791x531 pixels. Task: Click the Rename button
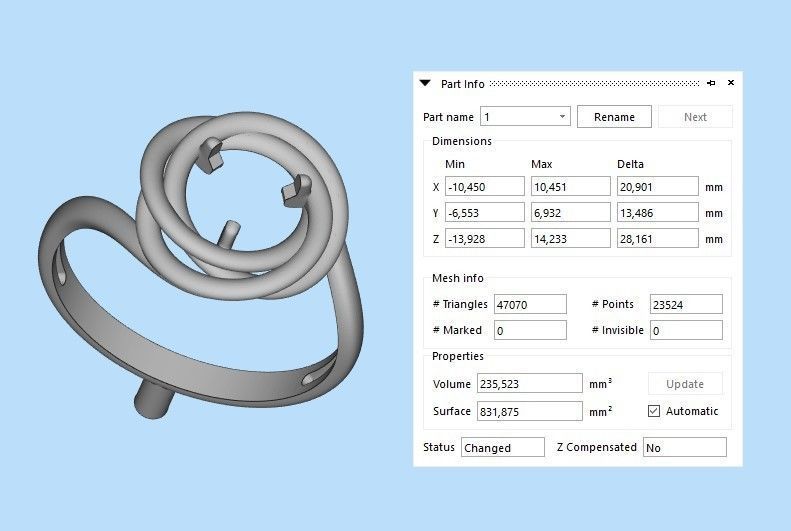[614, 116]
